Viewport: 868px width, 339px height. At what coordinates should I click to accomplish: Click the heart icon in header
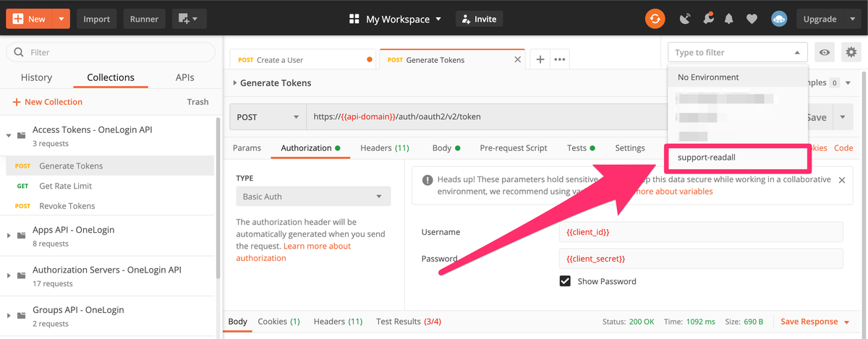tap(752, 20)
